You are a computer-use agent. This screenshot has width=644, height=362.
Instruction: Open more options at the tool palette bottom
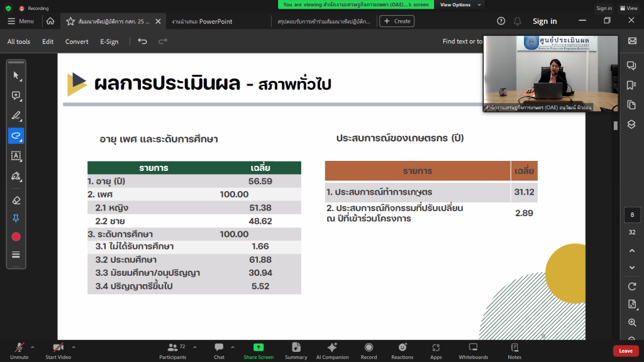pos(16,255)
